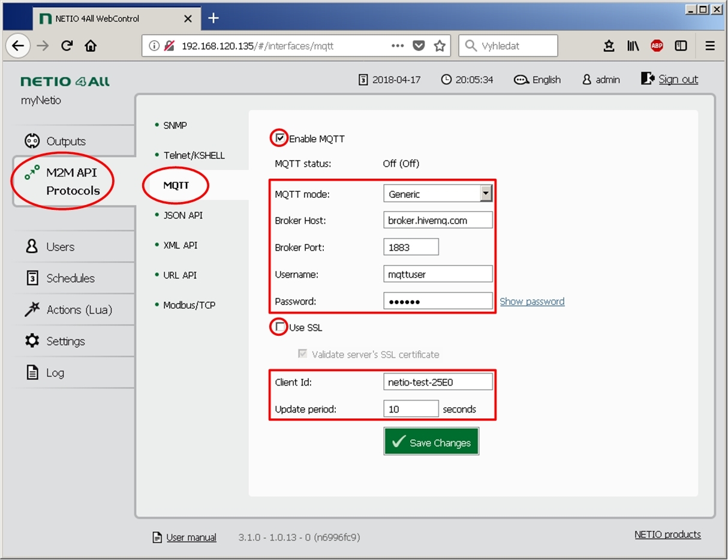728x560 pixels.
Task: Open Adblock Plus extension
Action: [x=657, y=46]
